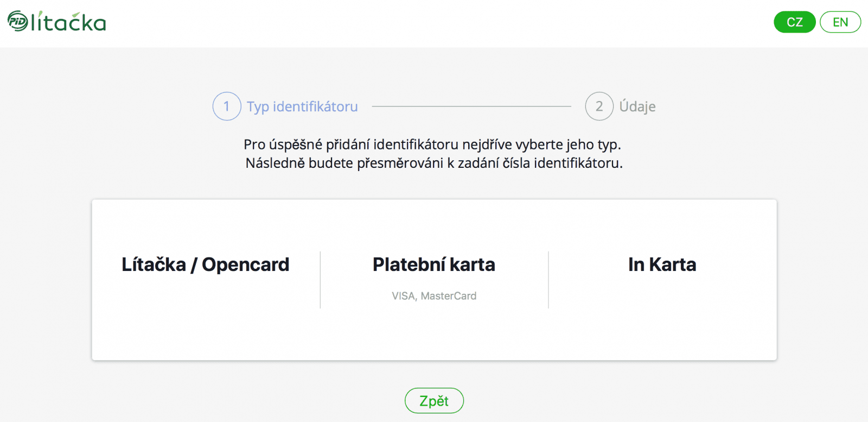Click the green CZ language pill
Viewport: 868px width, 422px height.
tap(794, 22)
